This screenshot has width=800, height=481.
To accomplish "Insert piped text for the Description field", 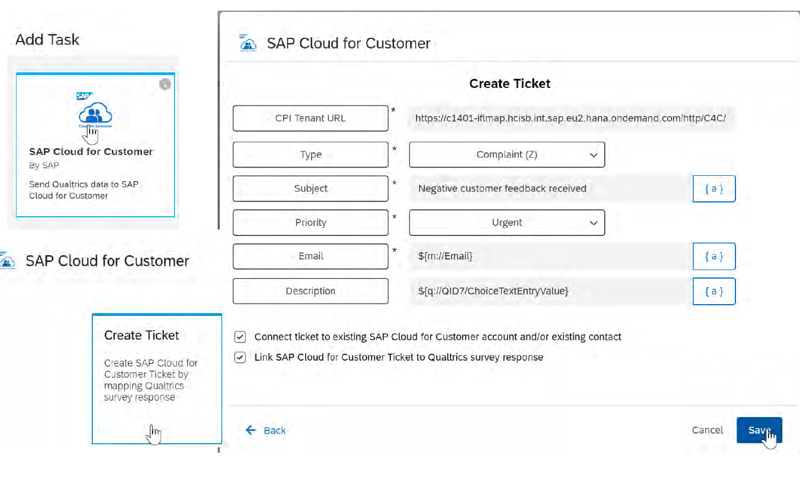I will (x=714, y=291).
